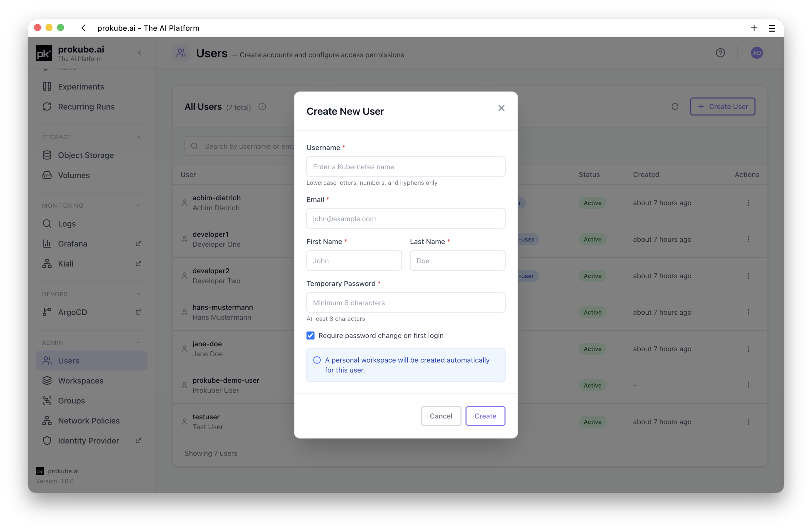This screenshot has height=530, width=812.
Task: Go back with browser back arrow
Action: [83, 28]
